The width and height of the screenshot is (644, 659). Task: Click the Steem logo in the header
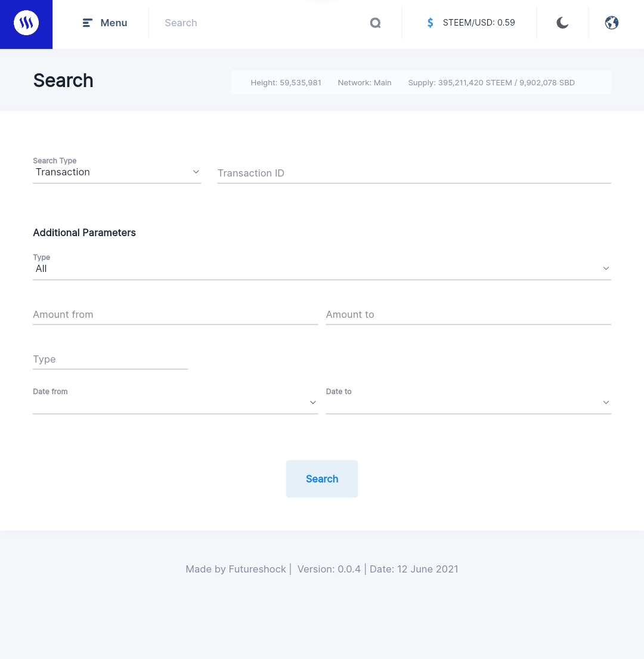point(26,23)
